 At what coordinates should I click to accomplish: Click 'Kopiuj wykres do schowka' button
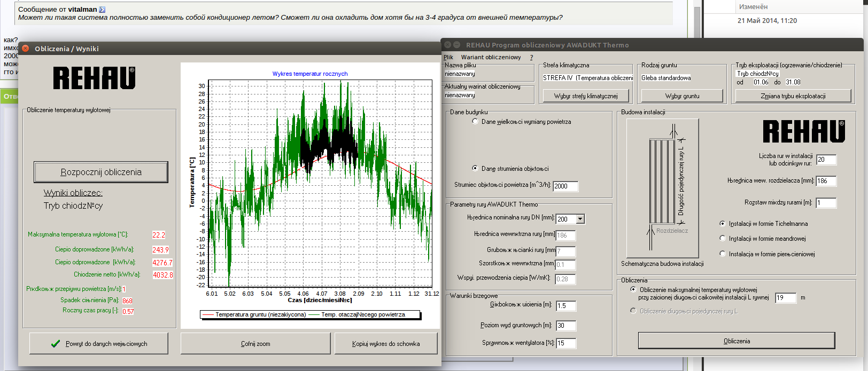tap(386, 344)
